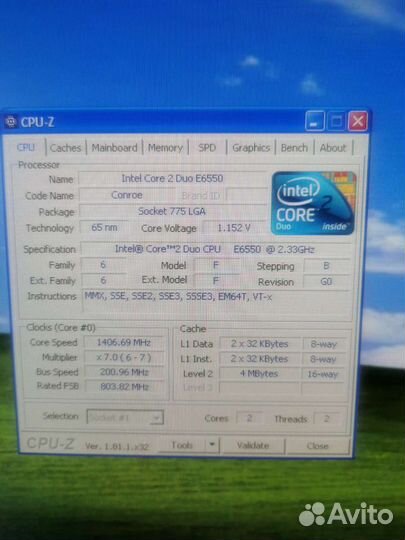This screenshot has height=540, width=405.
Task: Click the CPU-Z title bar icon
Action: pos(11,122)
